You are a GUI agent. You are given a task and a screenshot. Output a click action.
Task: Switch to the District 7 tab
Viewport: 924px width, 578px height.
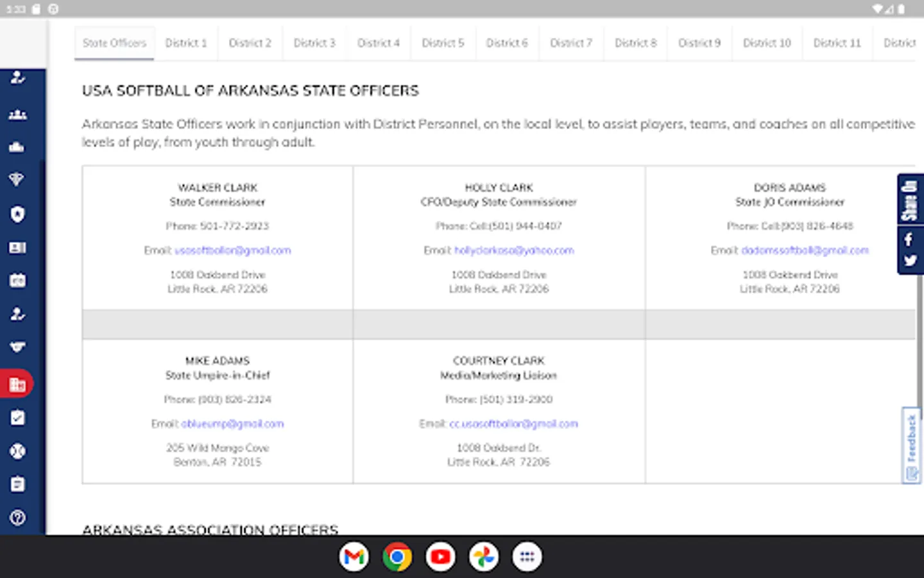pos(571,43)
